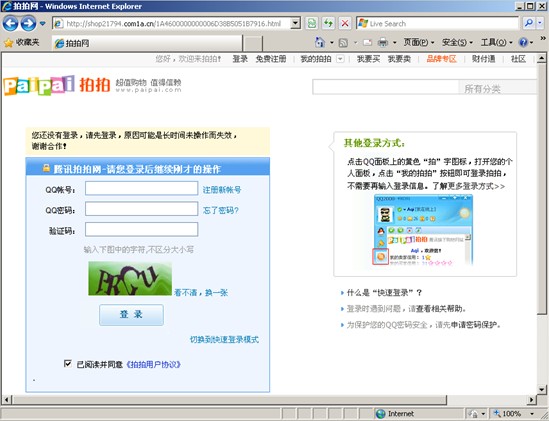This screenshot has height=421, width=549.
Task: Click the QQ帐号 input field
Action: (141, 188)
